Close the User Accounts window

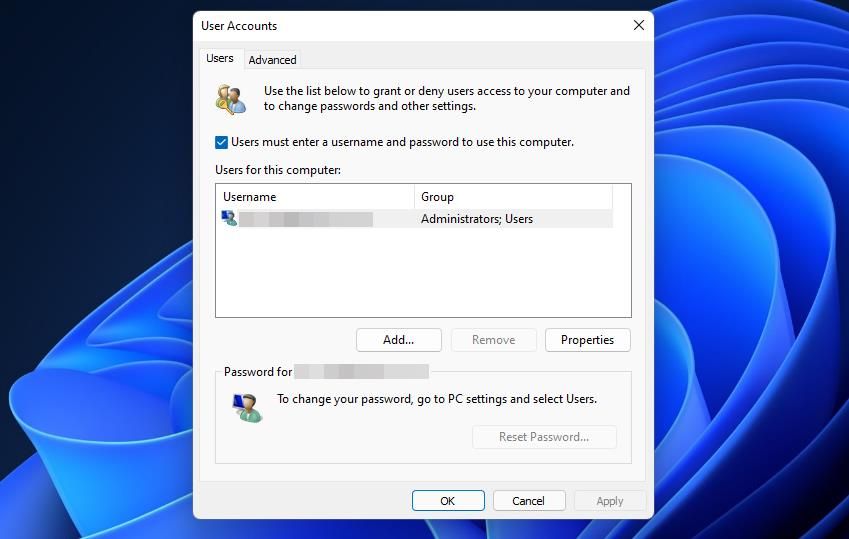(x=639, y=25)
